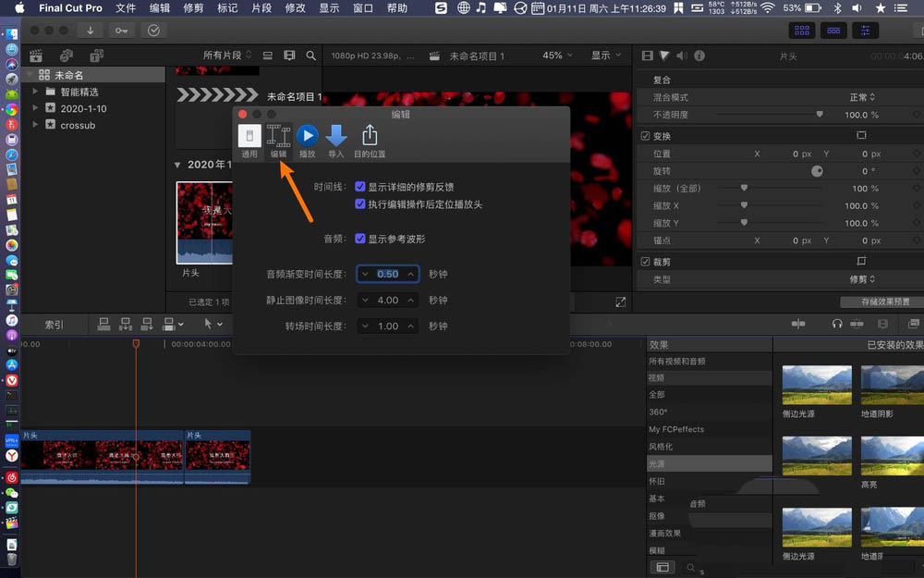点击时间线上方的连接片段图标
Screen dimensions: 924x578
(x=103, y=324)
